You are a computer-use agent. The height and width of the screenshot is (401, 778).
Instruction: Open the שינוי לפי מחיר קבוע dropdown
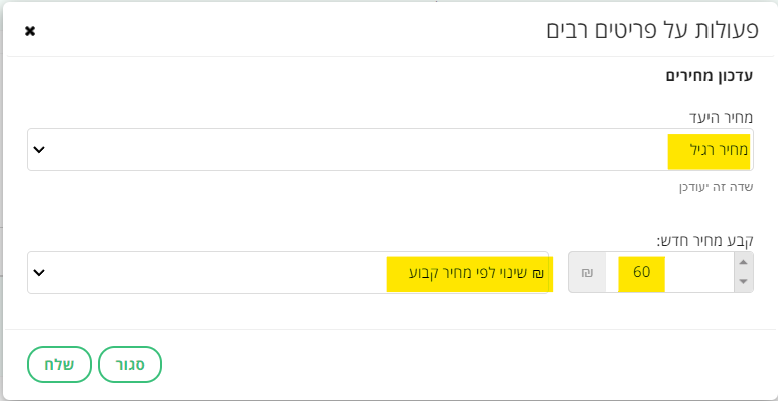coord(288,272)
